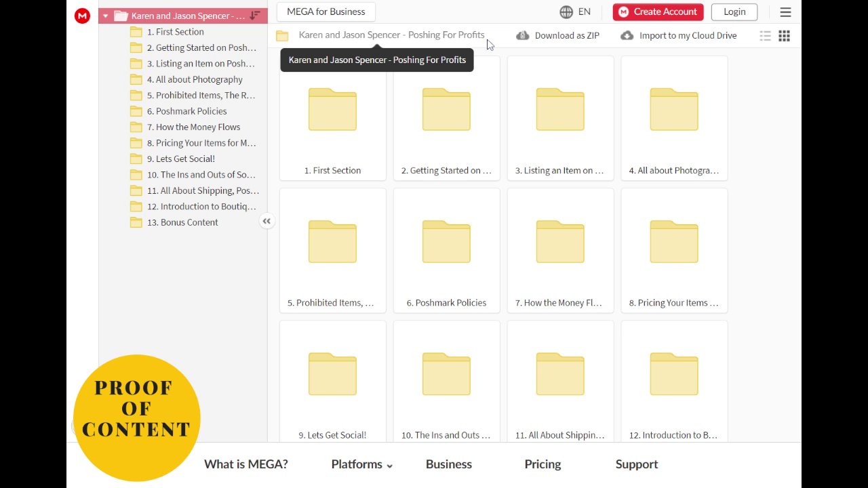Switch to list view layout
Screen dimensions: 868x488
[765, 36]
